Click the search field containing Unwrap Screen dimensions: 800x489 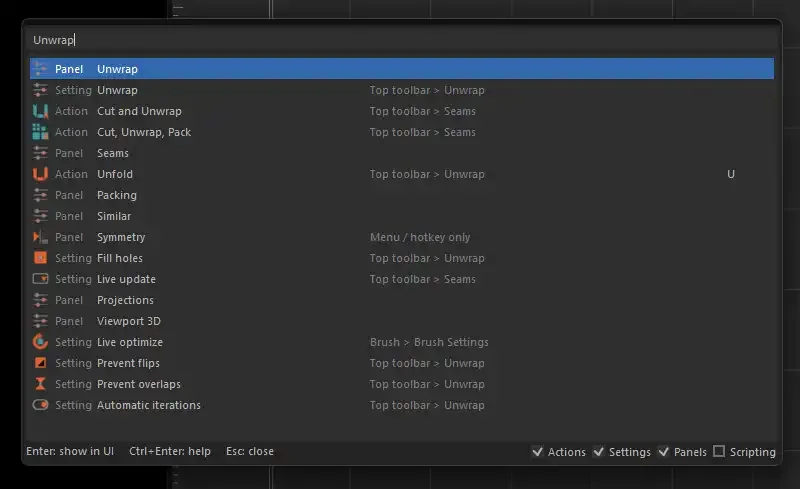click(x=402, y=40)
